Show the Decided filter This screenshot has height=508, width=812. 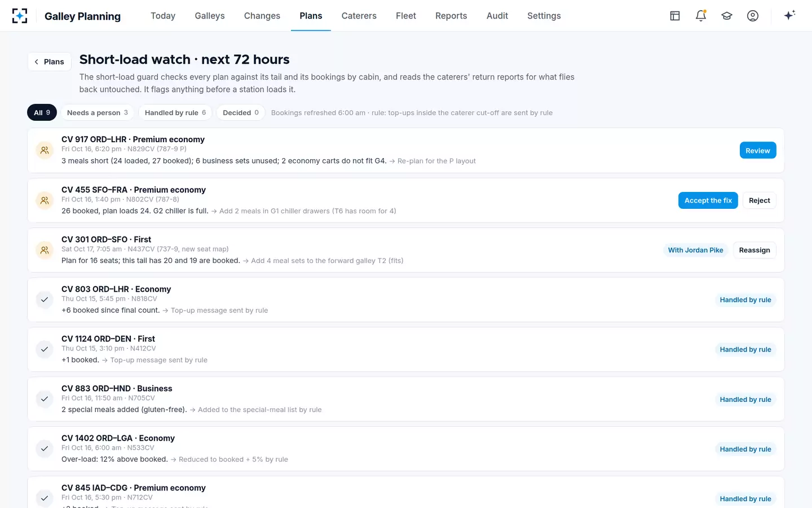241,112
